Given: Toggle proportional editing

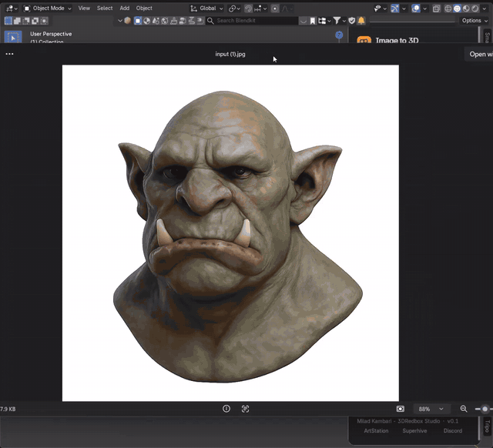Looking at the screenshot, I should point(275,8).
